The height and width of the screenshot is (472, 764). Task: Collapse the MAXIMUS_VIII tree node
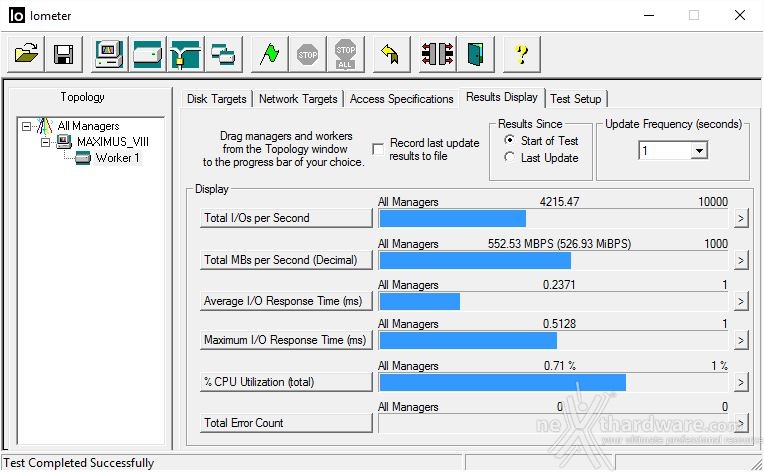[45, 142]
